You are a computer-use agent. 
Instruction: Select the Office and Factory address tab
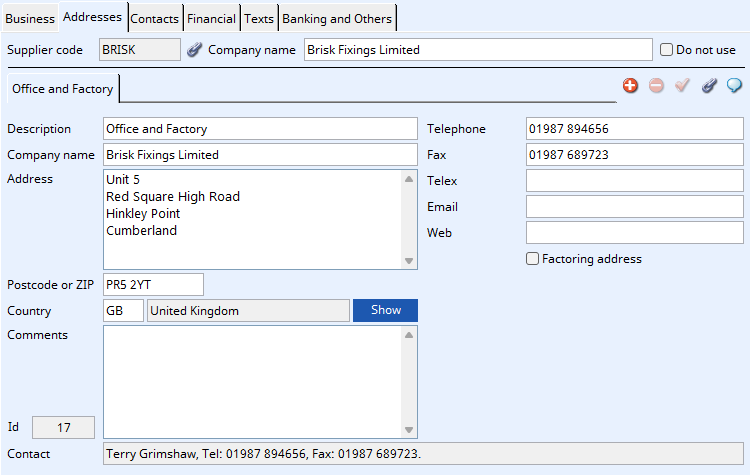63,88
